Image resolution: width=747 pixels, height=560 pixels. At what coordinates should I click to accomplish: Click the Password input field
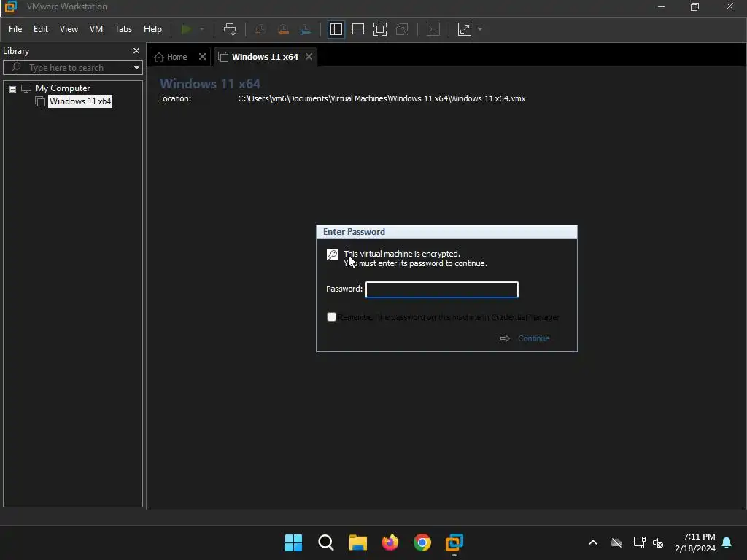coord(441,289)
